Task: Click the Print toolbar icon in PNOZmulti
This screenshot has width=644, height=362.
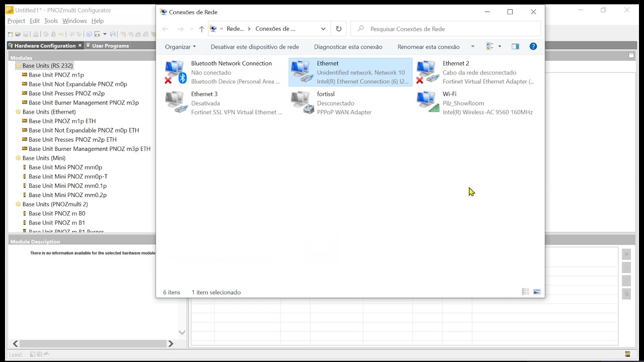Action: point(36,34)
